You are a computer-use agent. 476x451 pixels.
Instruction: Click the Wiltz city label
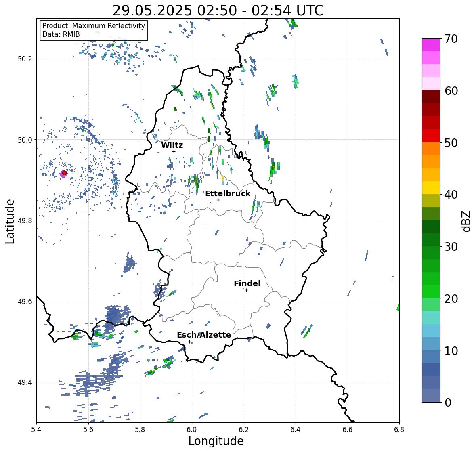172,145
